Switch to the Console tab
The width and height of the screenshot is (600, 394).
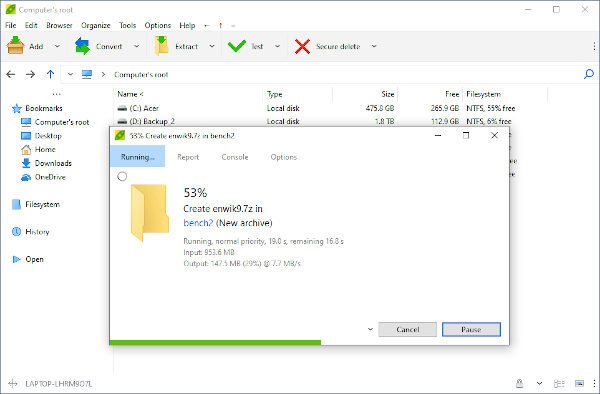[235, 157]
